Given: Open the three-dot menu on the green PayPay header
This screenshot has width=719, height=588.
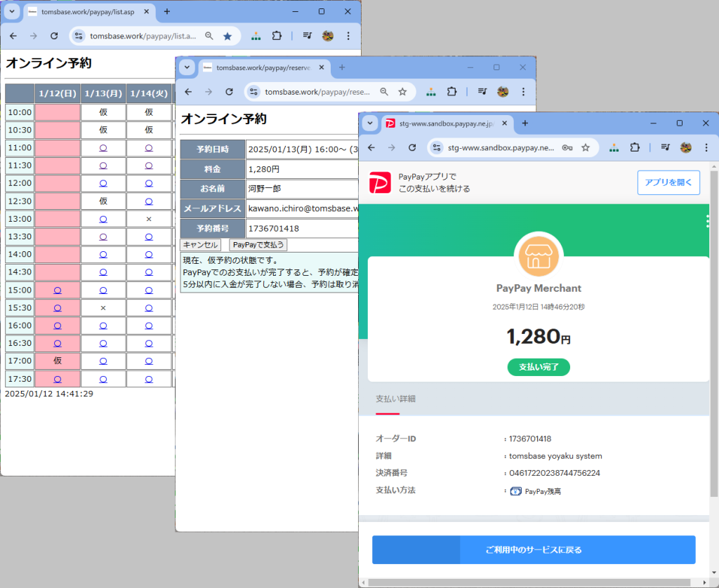Looking at the screenshot, I should click(708, 221).
